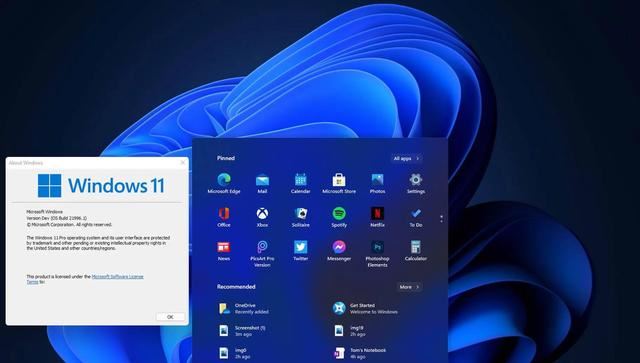Launch PicsArt Pro Version
This screenshot has height=363, width=640.
262,254
